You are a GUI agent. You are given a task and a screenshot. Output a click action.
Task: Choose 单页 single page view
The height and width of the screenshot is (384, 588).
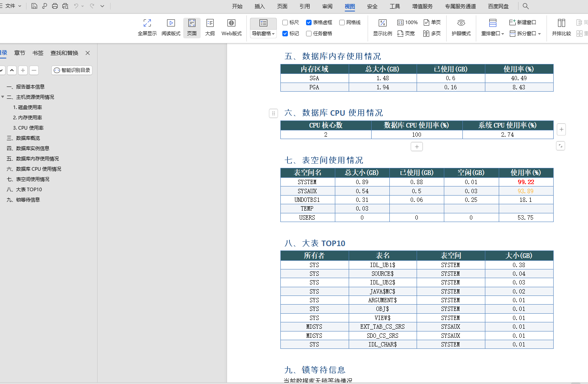tap(432, 23)
